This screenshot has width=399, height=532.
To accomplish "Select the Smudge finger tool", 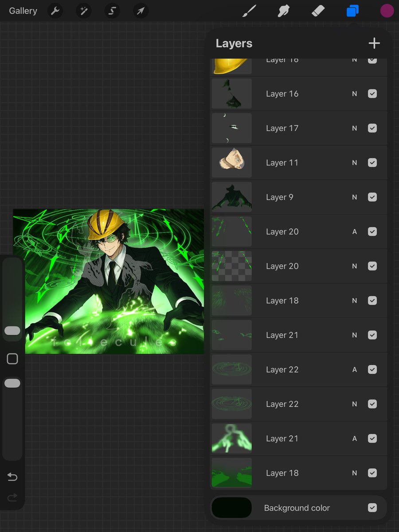I will 284,11.
